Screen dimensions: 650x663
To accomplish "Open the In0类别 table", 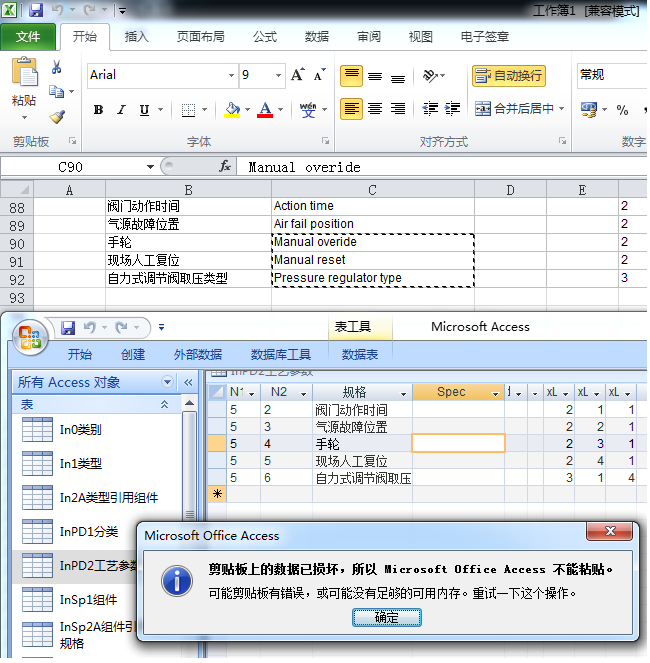I will pyautogui.click(x=80, y=430).
